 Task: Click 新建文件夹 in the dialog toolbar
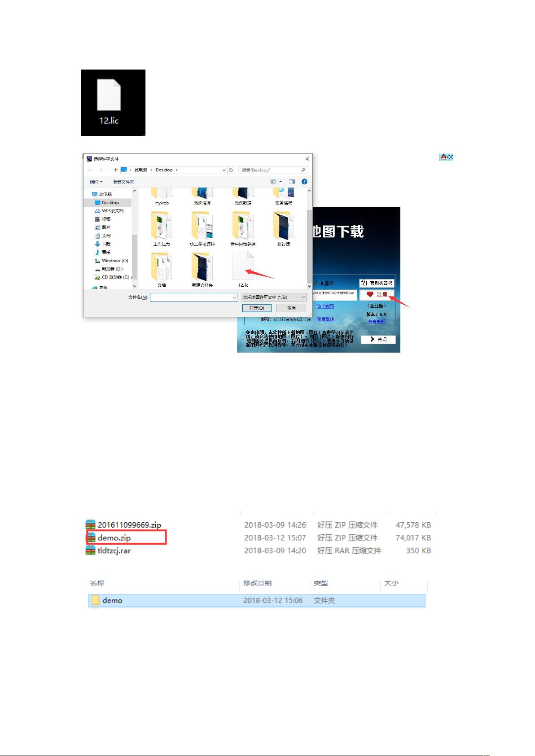coord(123,182)
